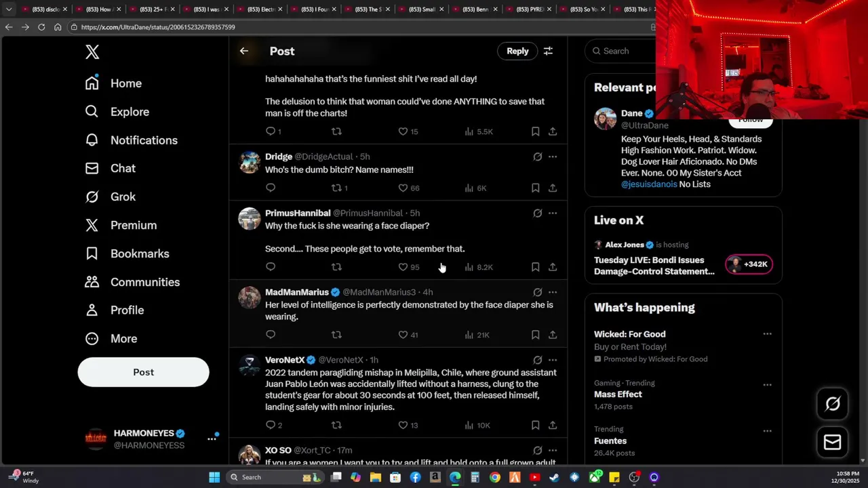Open the 2 replies on VeroNetX's post

(274, 425)
